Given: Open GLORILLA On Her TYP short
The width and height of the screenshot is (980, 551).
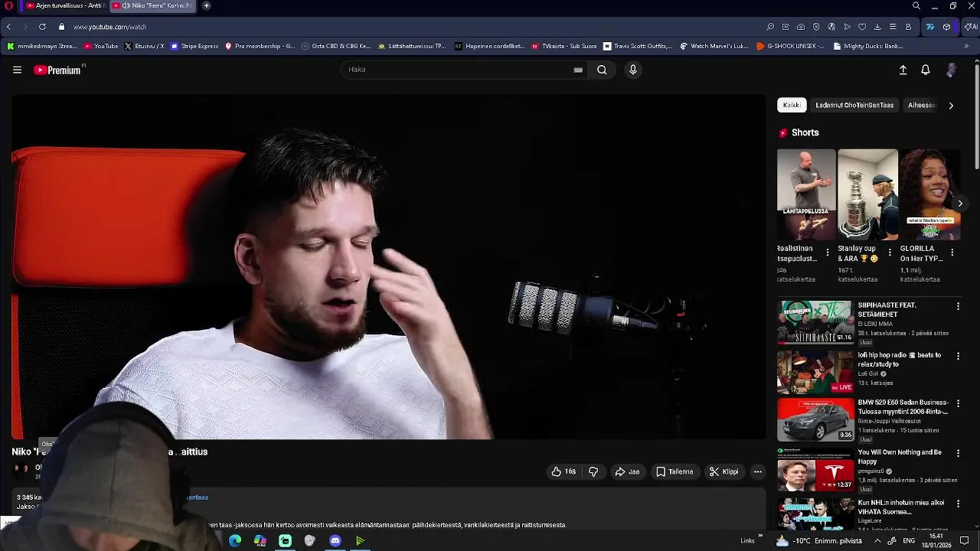Looking at the screenshot, I should 929,194.
